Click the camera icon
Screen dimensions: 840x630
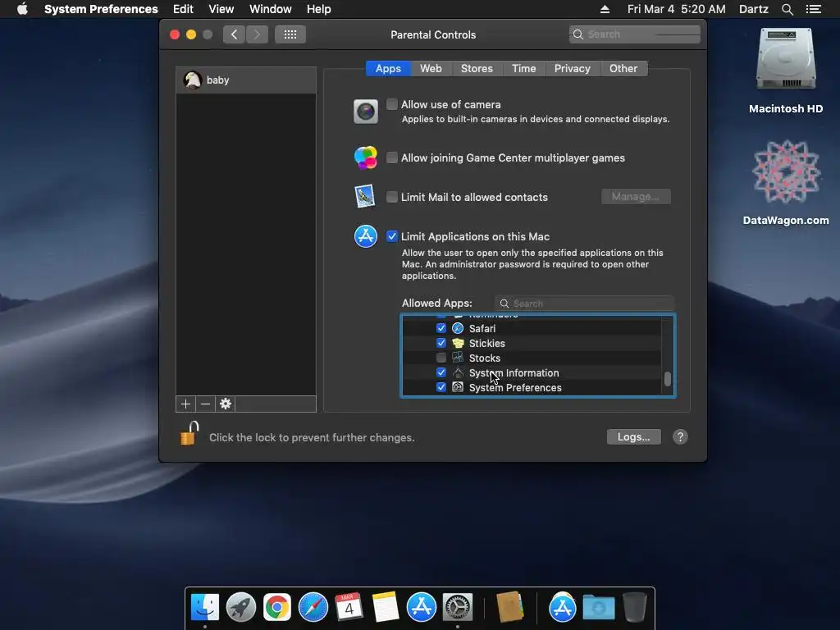(366, 112)
